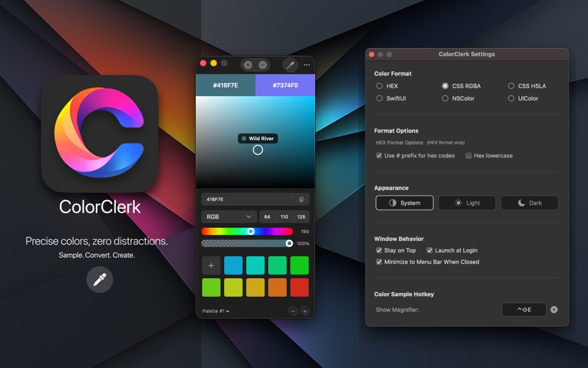Select the eyedropper sampler tool in the picker toolbar

290,64
